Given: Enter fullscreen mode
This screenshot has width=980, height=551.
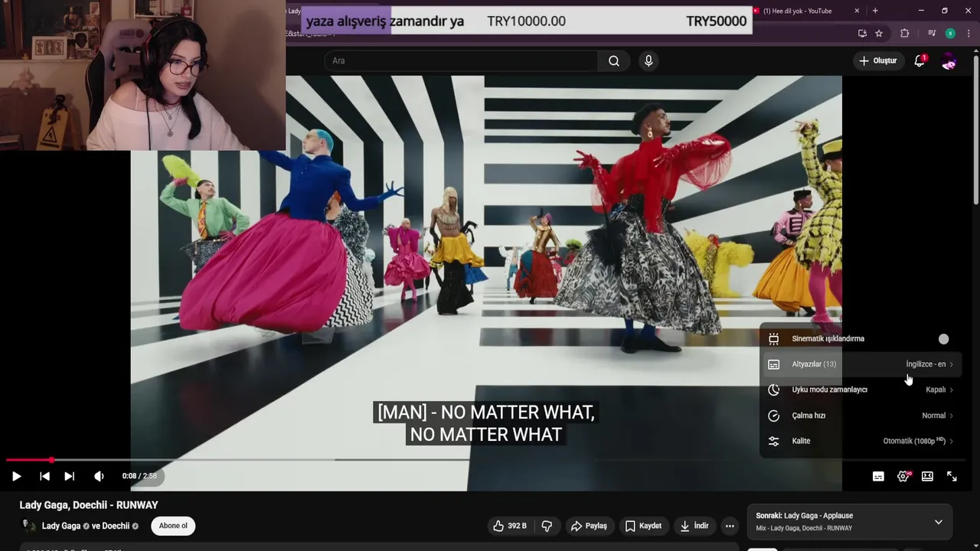Looking at the screenshot, I should pyautogui.click(x=952, y=476).
